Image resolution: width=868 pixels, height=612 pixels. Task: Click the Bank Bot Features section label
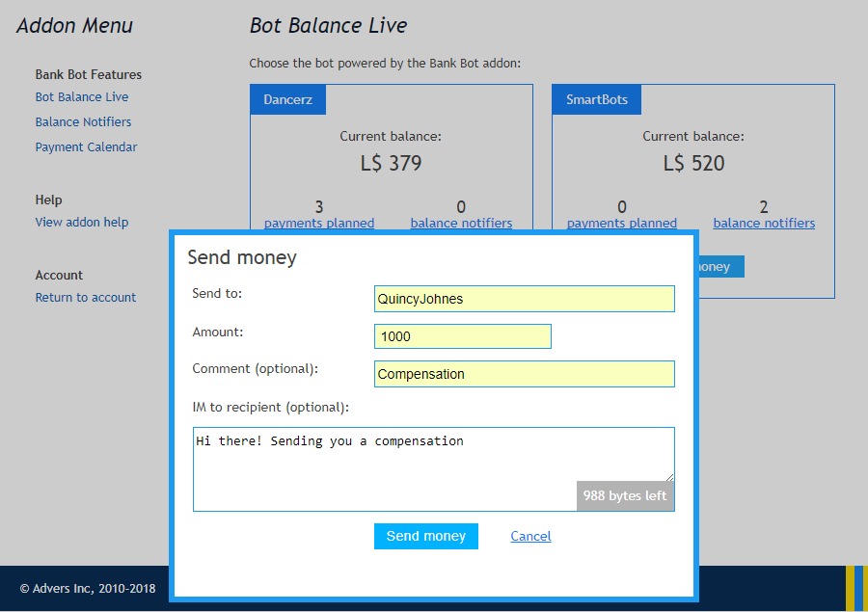[89, 74]
